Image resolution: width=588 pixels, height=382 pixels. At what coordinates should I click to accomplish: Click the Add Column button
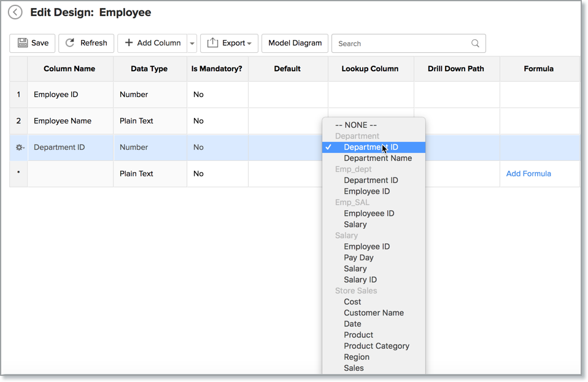[x=152, y=43]
